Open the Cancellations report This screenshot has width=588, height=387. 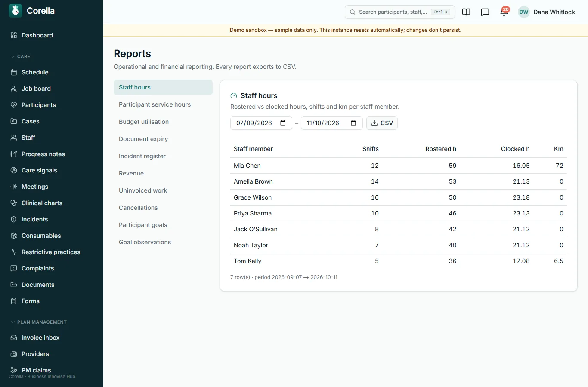tap(163, 208)
